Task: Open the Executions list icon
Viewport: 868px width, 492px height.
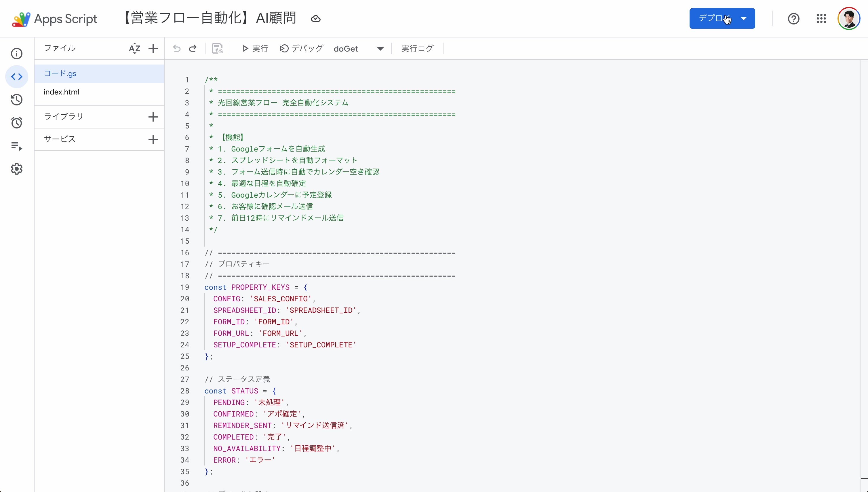Action: [x=16, y=146]
